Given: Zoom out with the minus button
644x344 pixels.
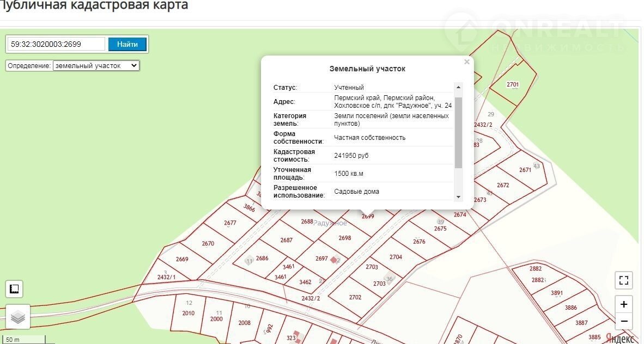Looking at the screenshot, I should [624, 321].
